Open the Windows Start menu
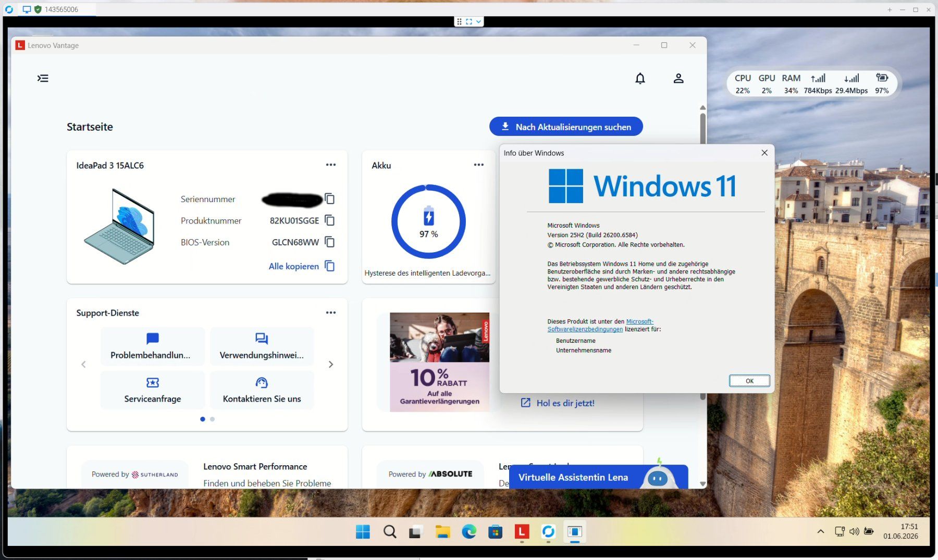The width and height of the screenshot is (938, 560). 363,532
